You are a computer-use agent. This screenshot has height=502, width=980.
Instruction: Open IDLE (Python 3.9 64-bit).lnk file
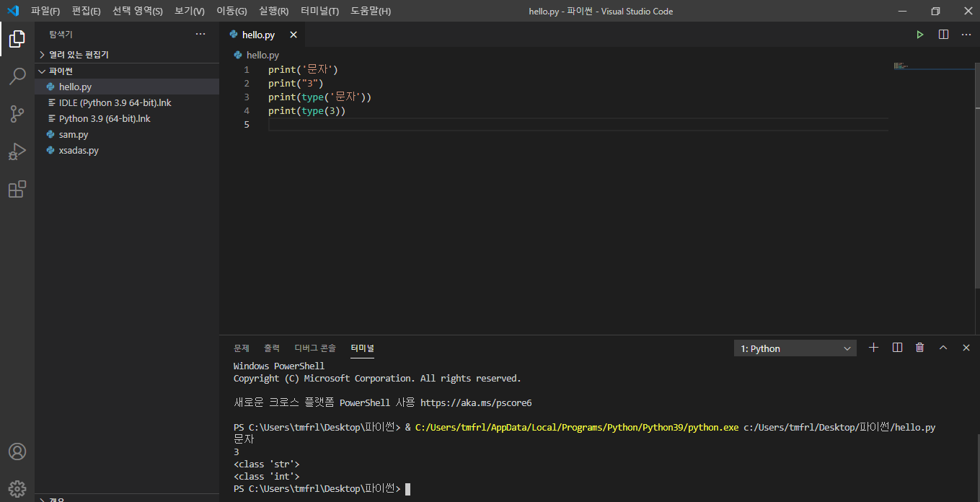pos(127,102)
